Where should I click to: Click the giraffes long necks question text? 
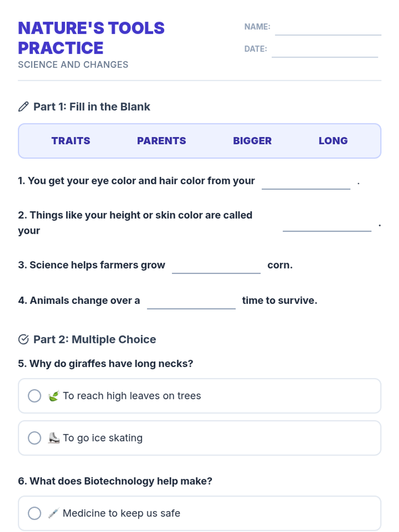(x=105, y=364)
